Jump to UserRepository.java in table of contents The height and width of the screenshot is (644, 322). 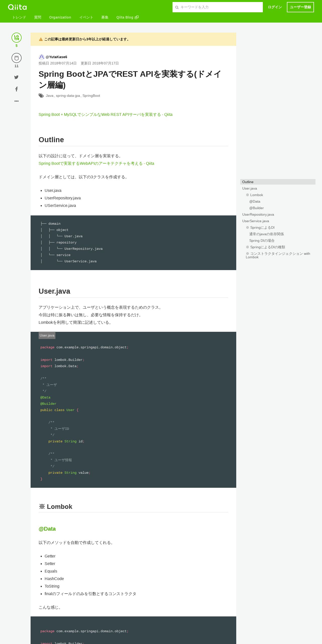[258, 214]
